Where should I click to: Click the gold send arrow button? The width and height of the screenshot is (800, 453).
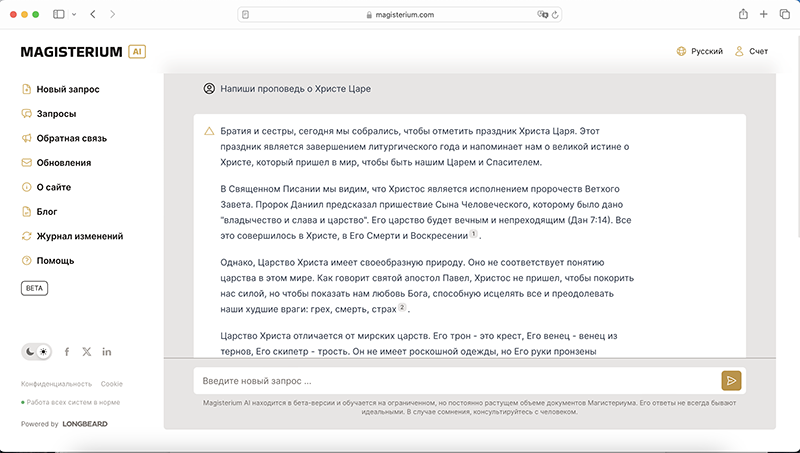731,380
